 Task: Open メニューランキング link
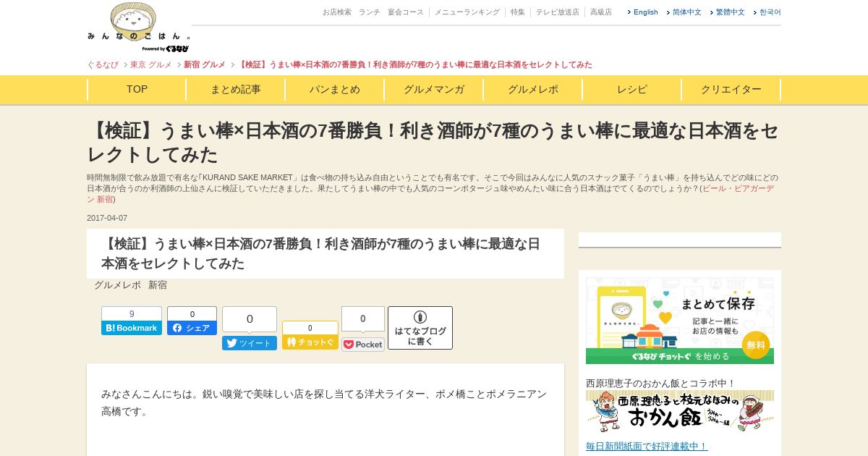pyautogui.click(x=467, y=12)
